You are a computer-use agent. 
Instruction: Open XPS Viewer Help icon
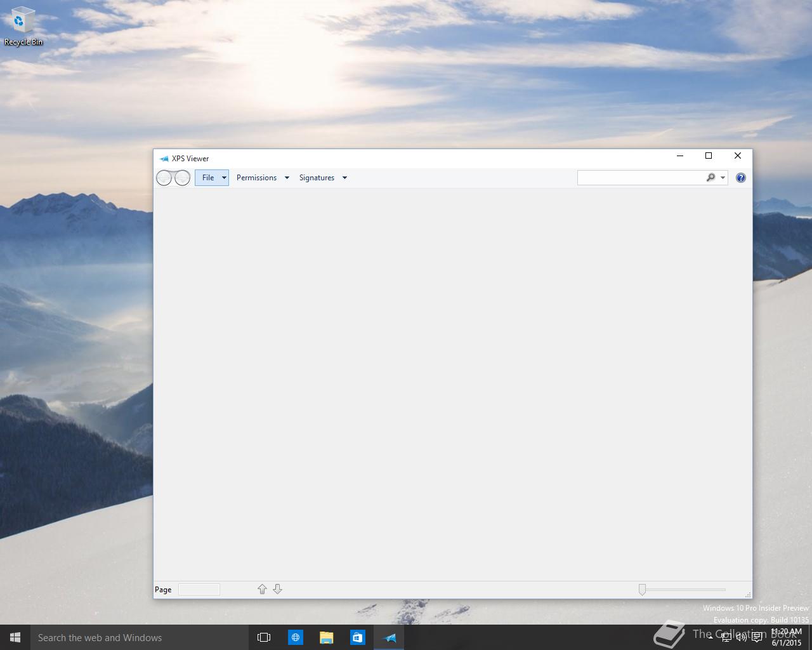pyautogui.click(x=740, y=178)
